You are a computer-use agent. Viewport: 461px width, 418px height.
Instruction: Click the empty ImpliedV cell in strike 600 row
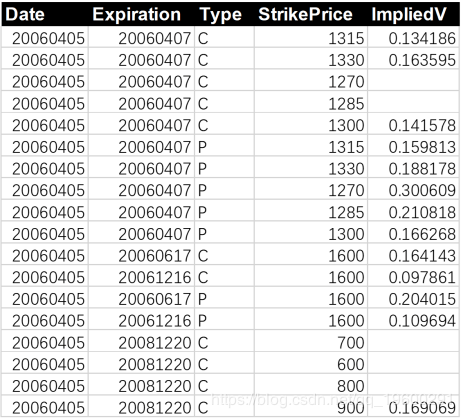pos(413,364)
